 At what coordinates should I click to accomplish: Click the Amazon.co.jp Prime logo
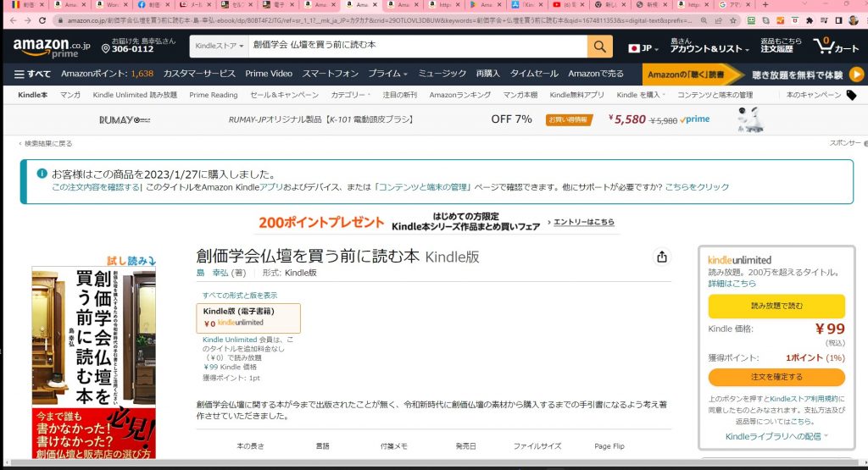click(51, 47)
